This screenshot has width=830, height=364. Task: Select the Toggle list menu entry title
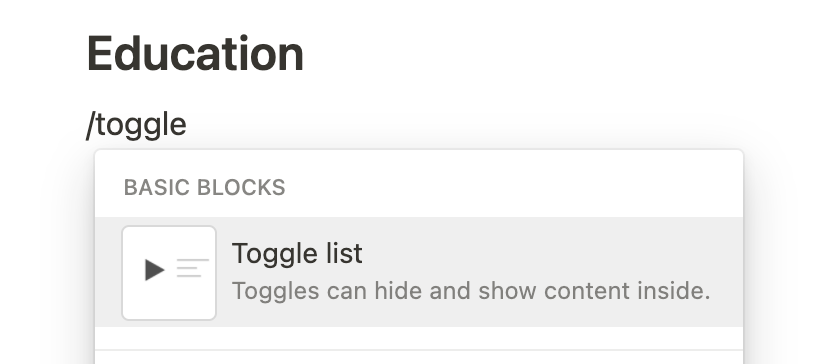coord(297,253)
